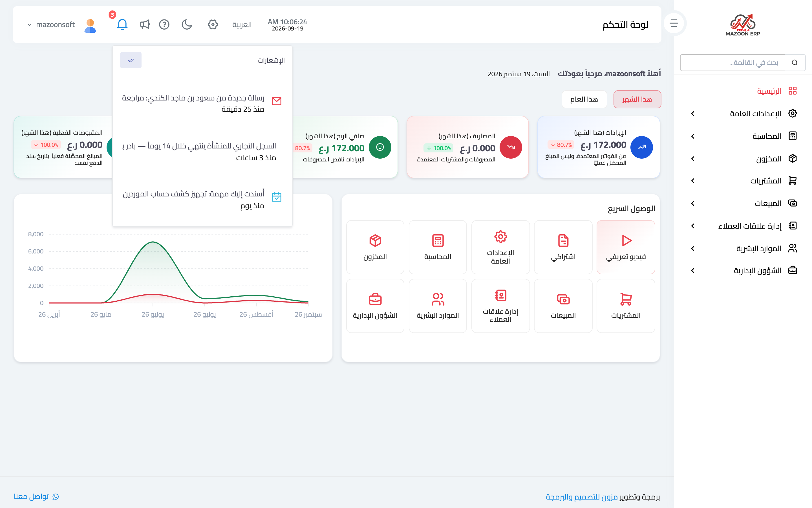Open the mail notification from سعود بن ماجد

pos(202,104)
